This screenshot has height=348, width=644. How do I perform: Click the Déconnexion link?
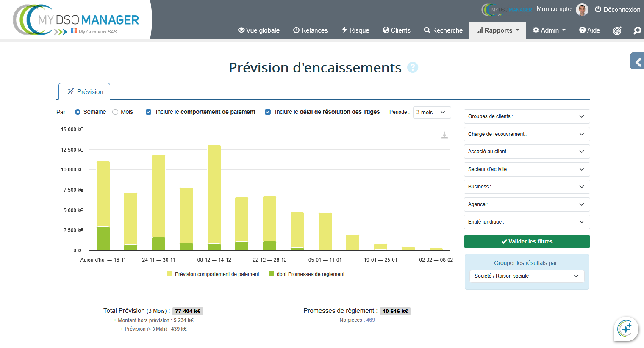point(617,9)
